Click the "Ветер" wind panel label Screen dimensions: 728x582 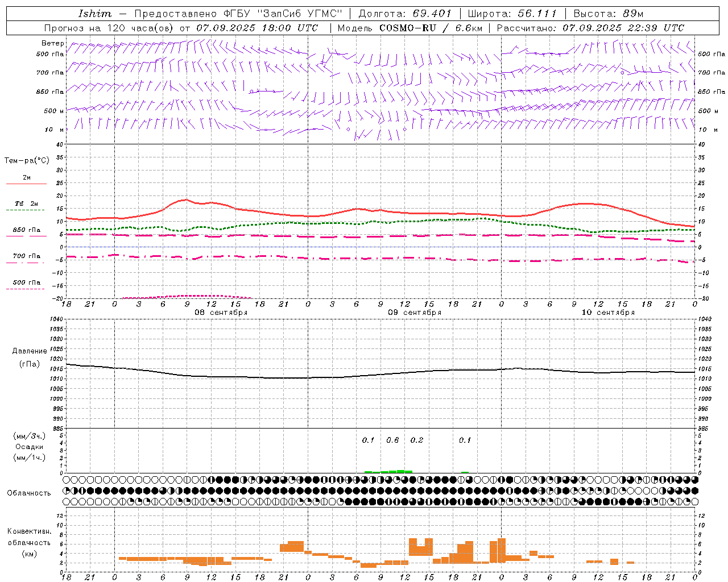(53, 43)
